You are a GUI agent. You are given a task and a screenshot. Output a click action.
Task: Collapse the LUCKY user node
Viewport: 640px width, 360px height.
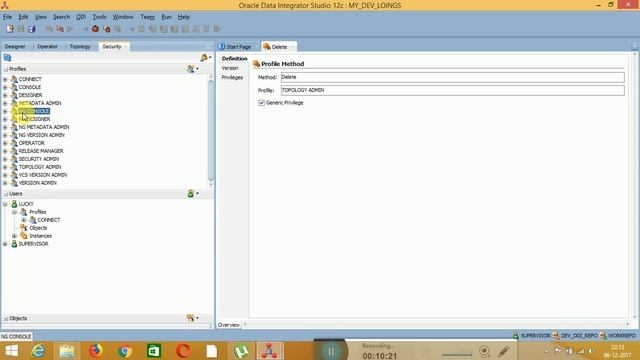(x=5, y=204)
